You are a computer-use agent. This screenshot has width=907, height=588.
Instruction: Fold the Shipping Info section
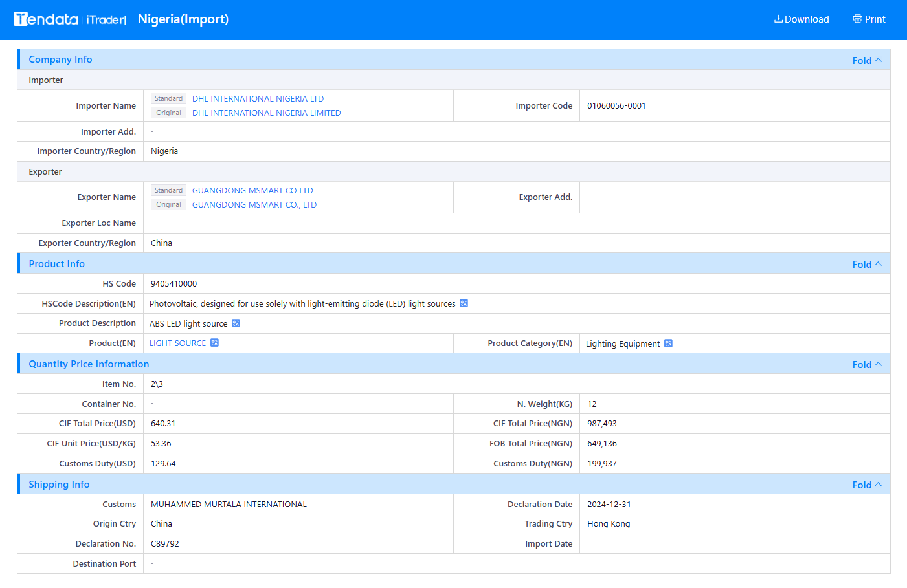pyautogui.click(x=867, y=485)
